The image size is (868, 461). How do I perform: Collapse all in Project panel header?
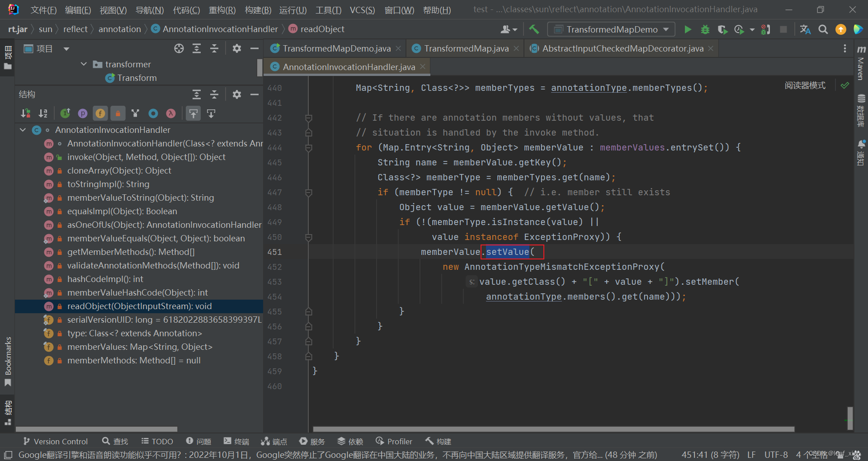click(214, 48)
